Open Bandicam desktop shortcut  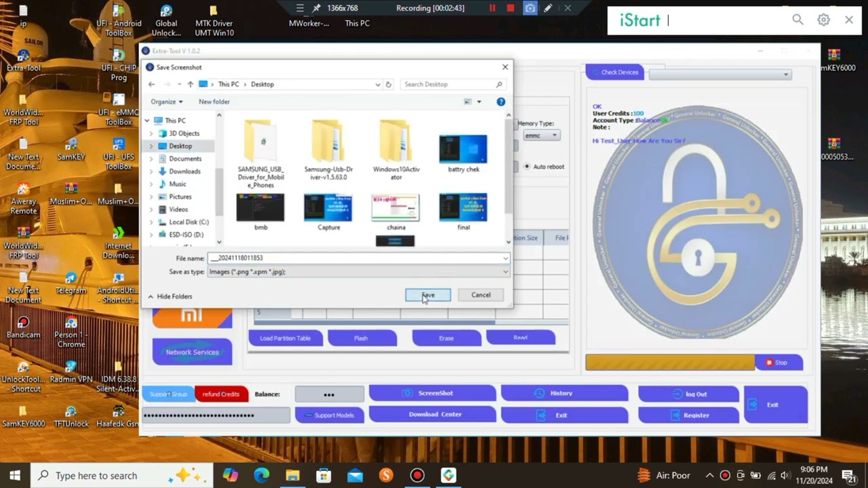pyautogui.click(x=24, y=327)
